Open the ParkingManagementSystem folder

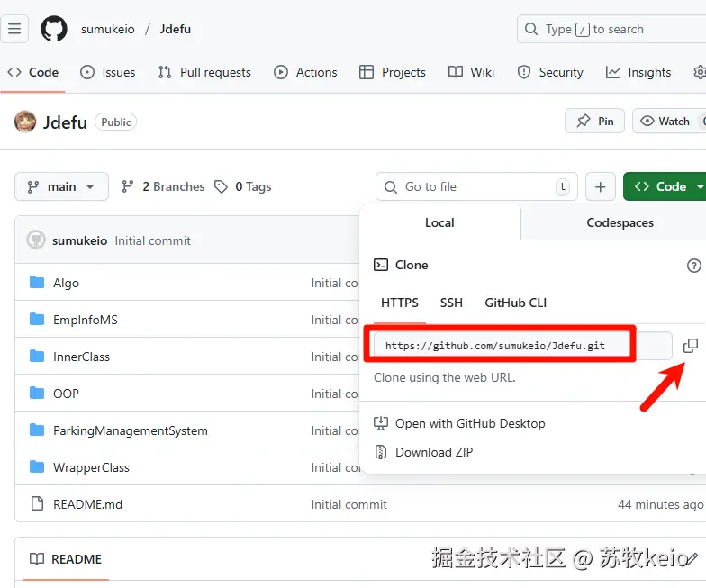[130, 430]
